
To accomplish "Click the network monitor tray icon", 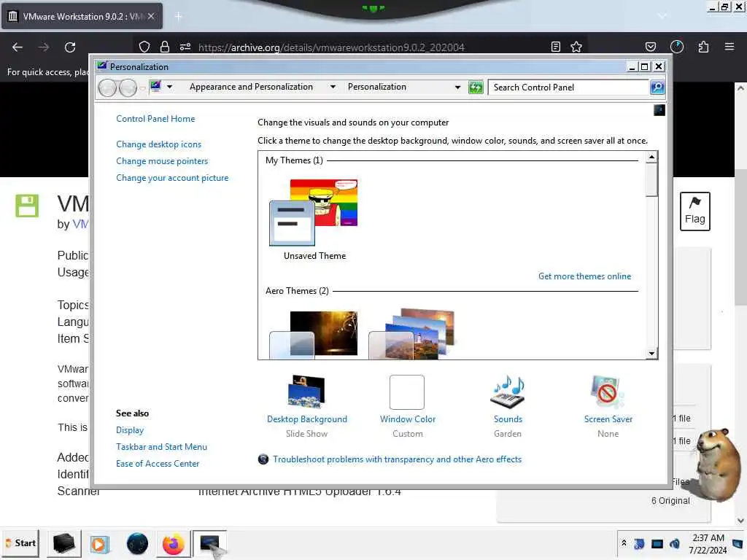I will point(657,544).
